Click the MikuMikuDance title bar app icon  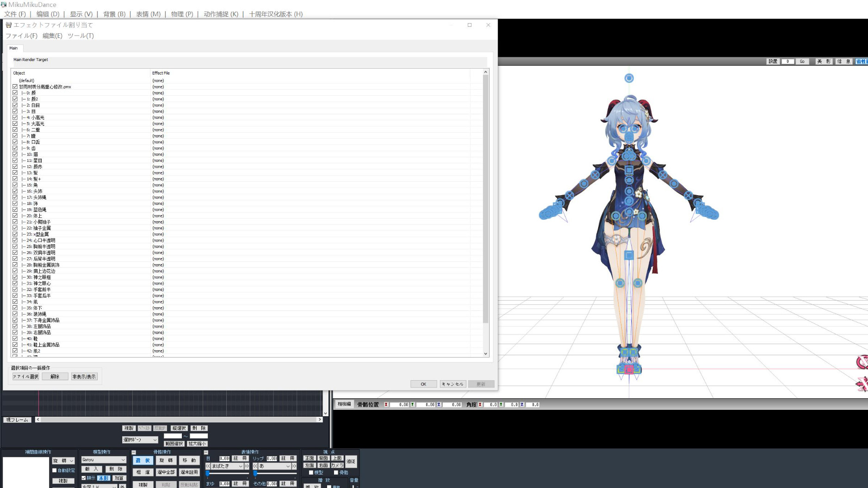pyautogui.click(x=4, y=5)
